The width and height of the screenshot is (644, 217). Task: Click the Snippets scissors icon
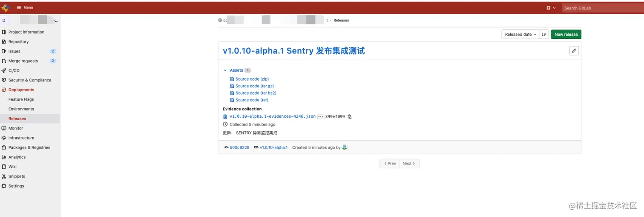pyautogui.click(x=4, y=176)
